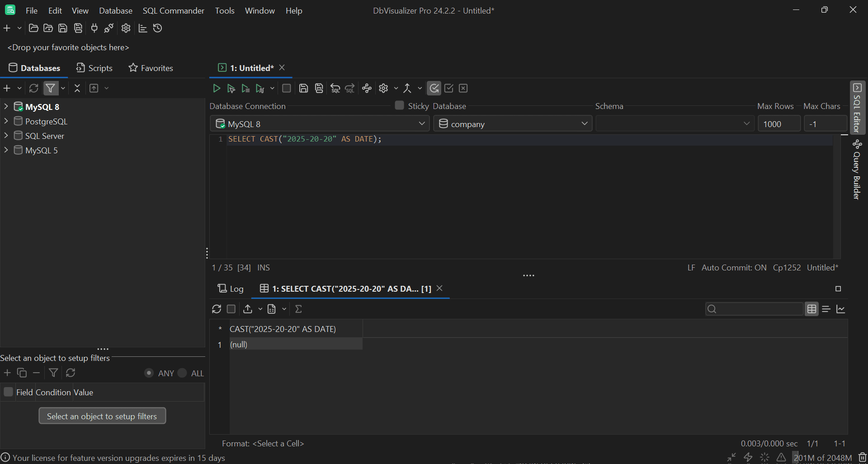Open SQL Commander settings gear
The width and height of the screenshot is (868, 464).
[384, 88]
